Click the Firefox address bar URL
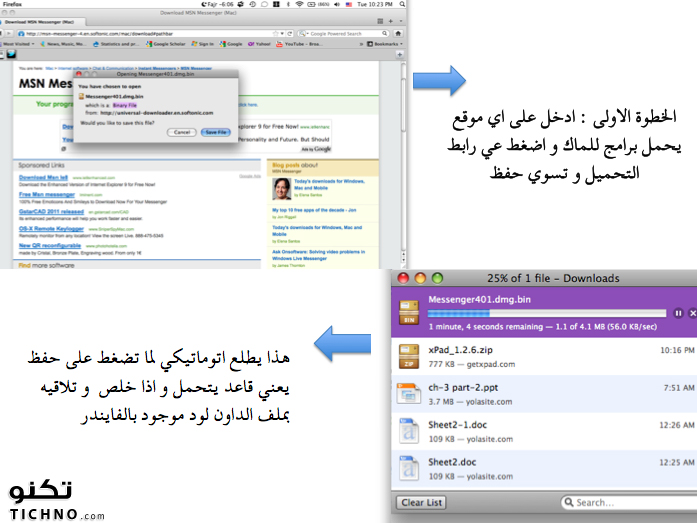This screenshot has height=523, width=697. (99, 33)
